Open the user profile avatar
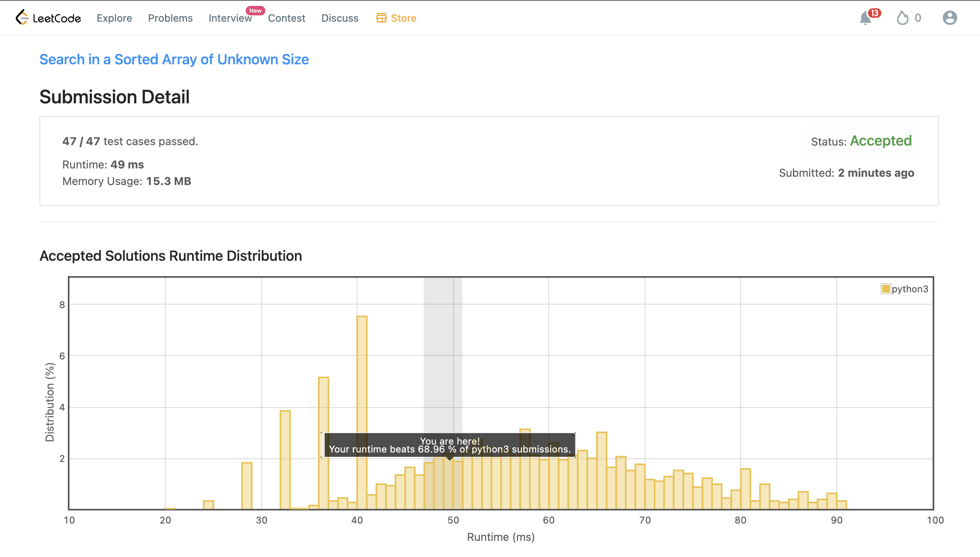The width and height of the screenshot is (980, 557). click(950, 18)
